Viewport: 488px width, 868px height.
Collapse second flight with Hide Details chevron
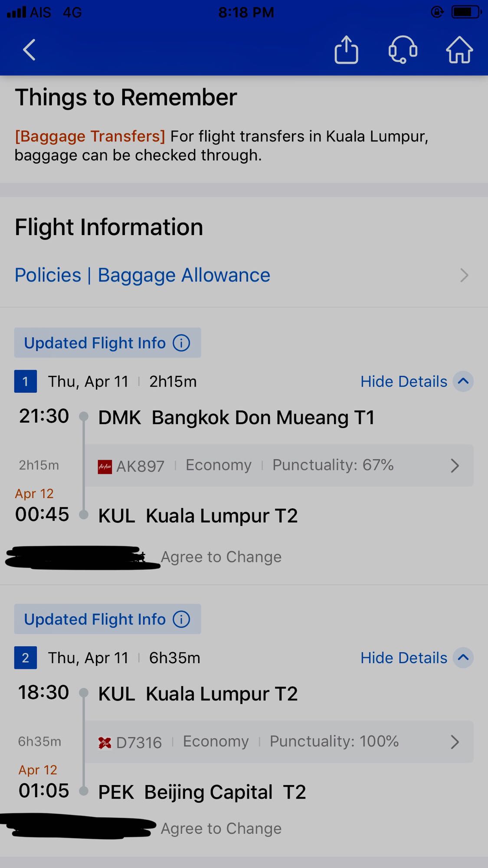click(463, 658)
